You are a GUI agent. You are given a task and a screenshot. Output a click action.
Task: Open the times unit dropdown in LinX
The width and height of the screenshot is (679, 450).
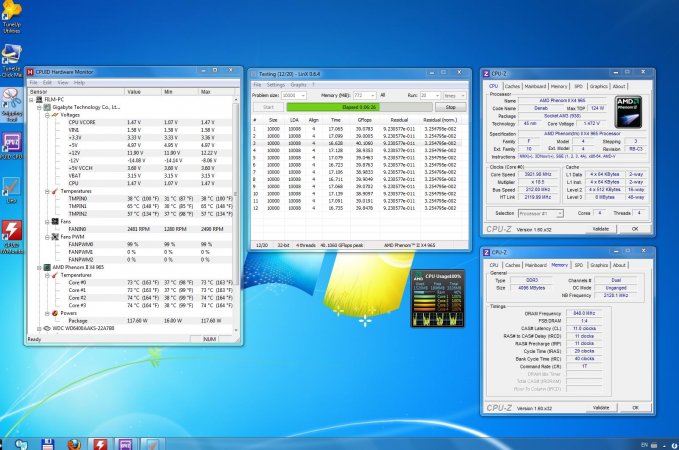(x=462, y=95)
